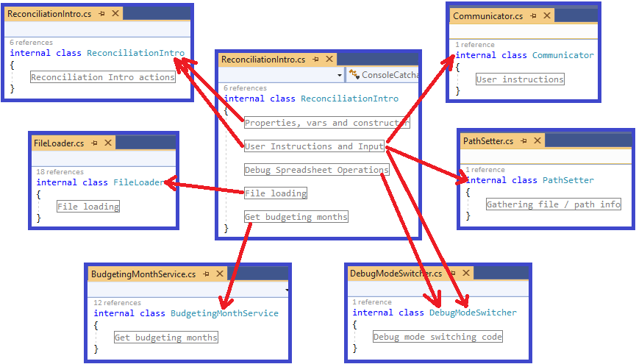This screenshot has width=636, height=364.
Task: Pin the Communicator.cs tab
Action: [x=533, y=16]
